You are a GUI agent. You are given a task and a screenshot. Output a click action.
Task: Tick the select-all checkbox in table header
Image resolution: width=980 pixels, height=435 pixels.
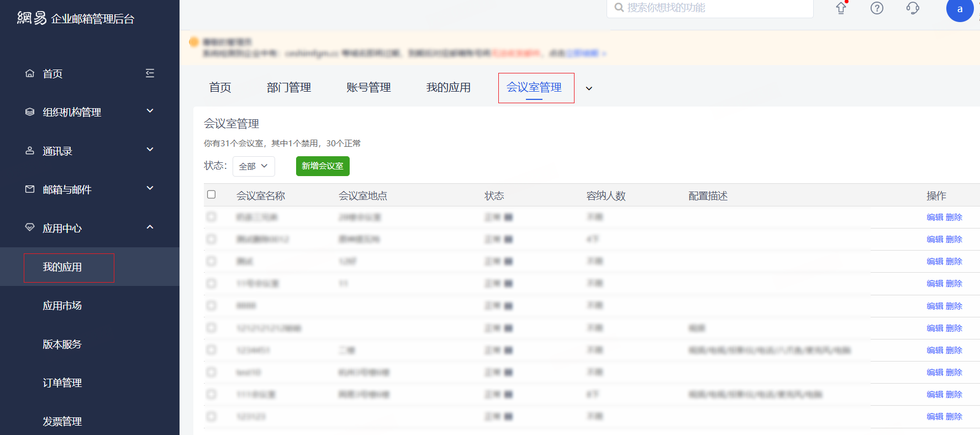point(211,194)
